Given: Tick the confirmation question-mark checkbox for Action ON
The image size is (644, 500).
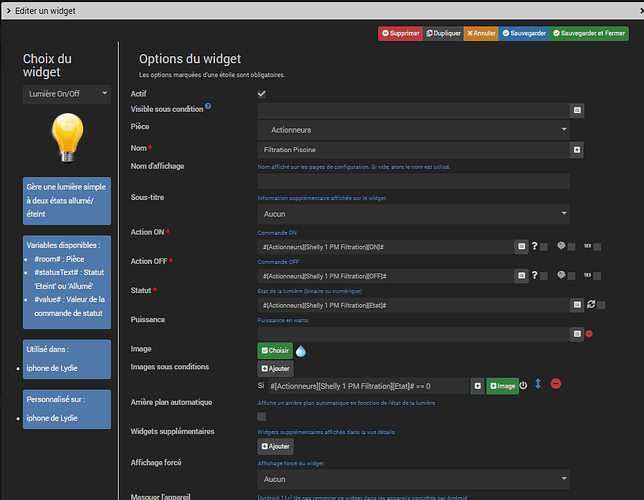Looking at the screenshot, I should [544, 247].
